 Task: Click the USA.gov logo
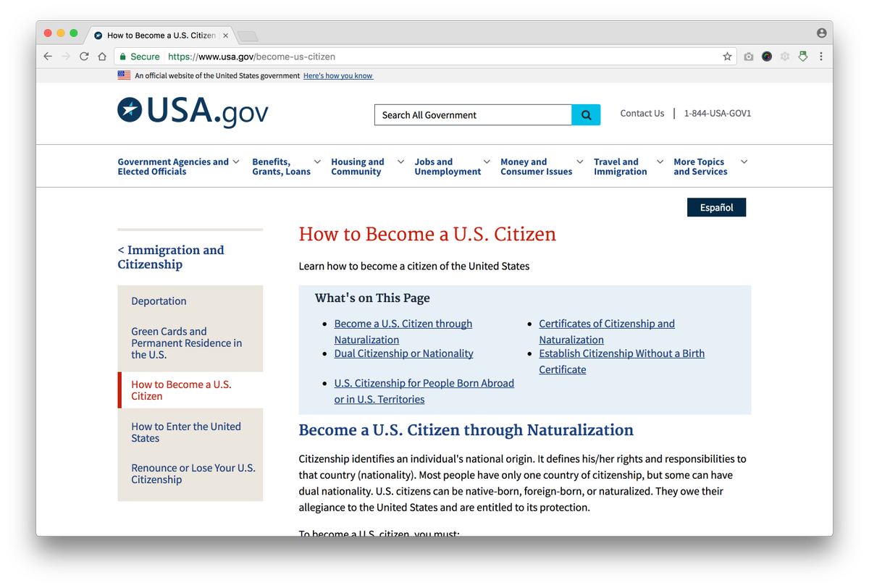coord(193,112)
